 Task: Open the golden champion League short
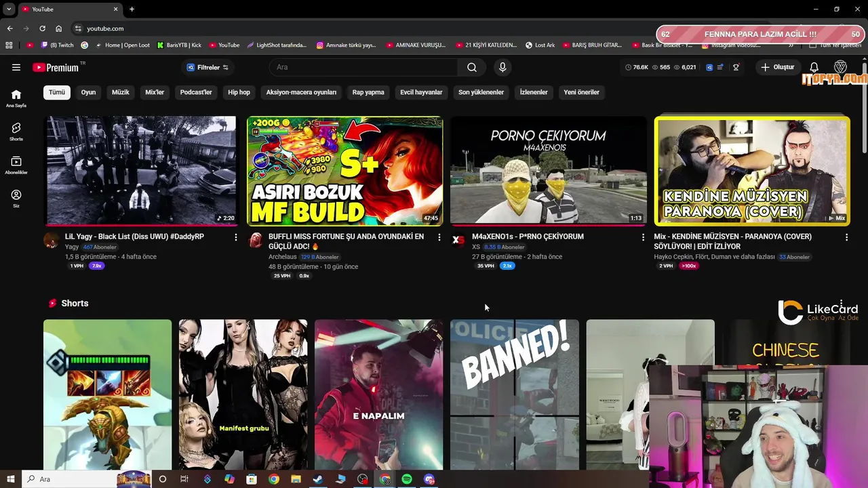[107, 394]
